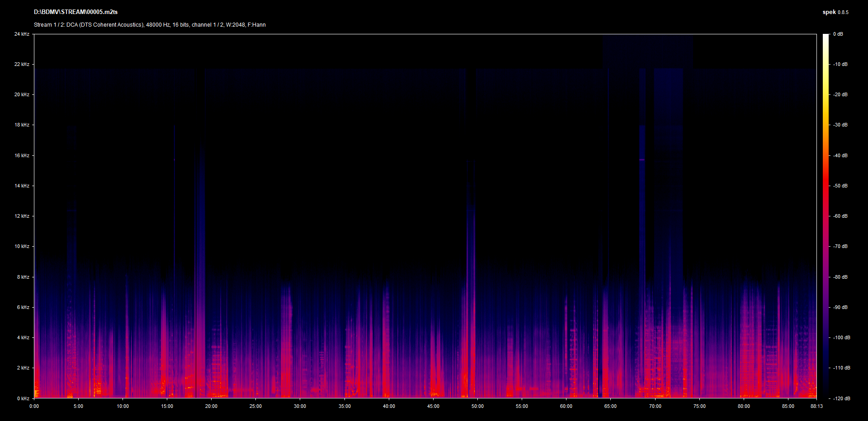
Task: Click the -120 dB label at the scale bottom
Action: (x=841, y=398)
